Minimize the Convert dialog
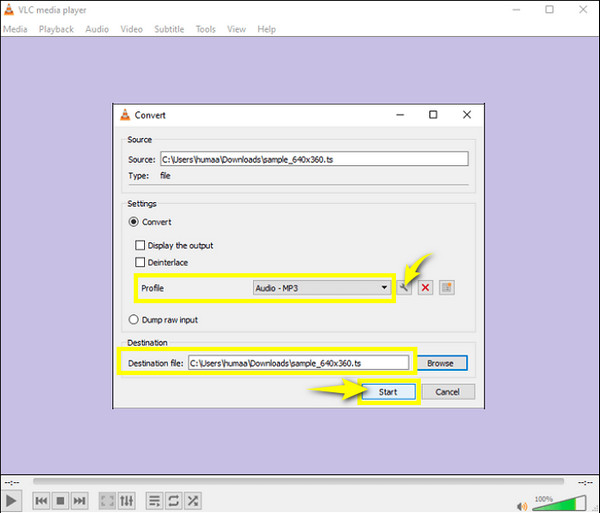The height and width of the screenshot is (513, 600). [x=400, y=115]
